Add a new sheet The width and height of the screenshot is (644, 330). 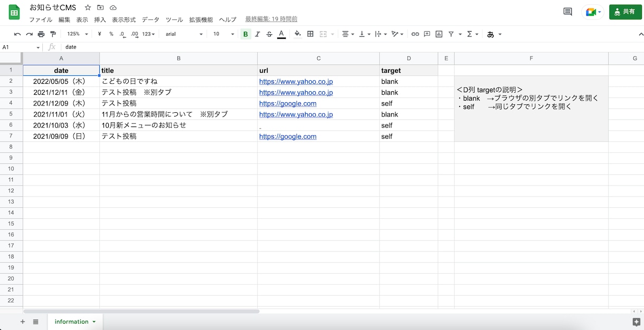click(x=22, y=322)
